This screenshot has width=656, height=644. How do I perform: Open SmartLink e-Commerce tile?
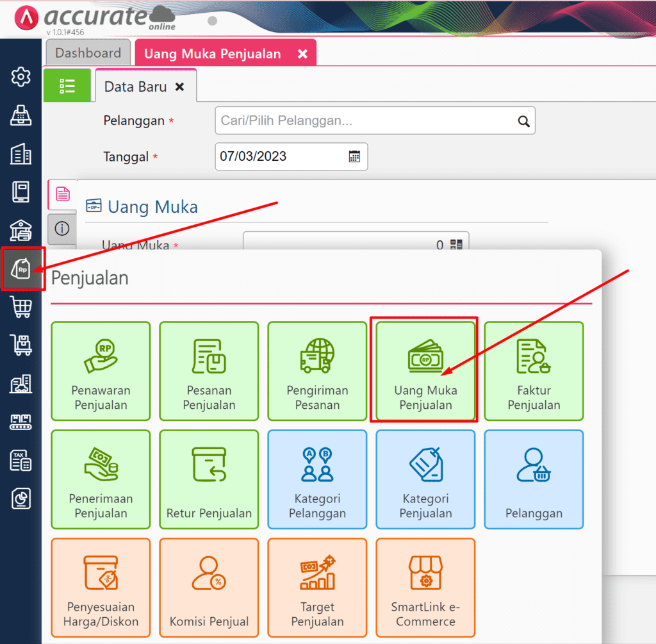[x=425, y=588]
